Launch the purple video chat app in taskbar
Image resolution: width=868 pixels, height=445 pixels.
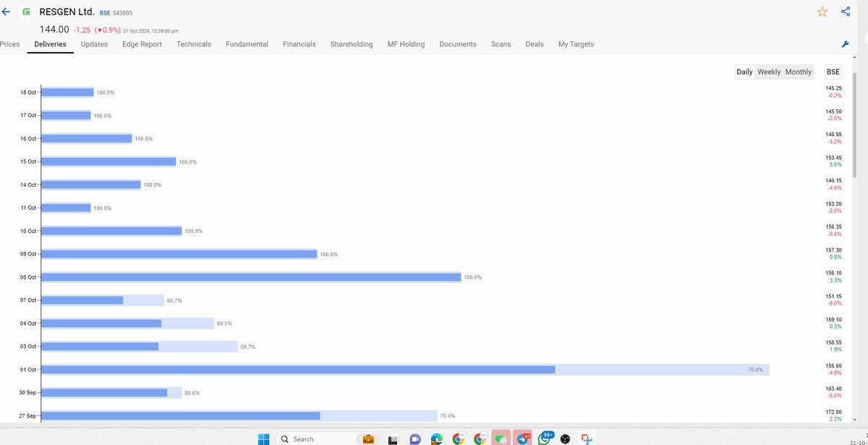414,438
